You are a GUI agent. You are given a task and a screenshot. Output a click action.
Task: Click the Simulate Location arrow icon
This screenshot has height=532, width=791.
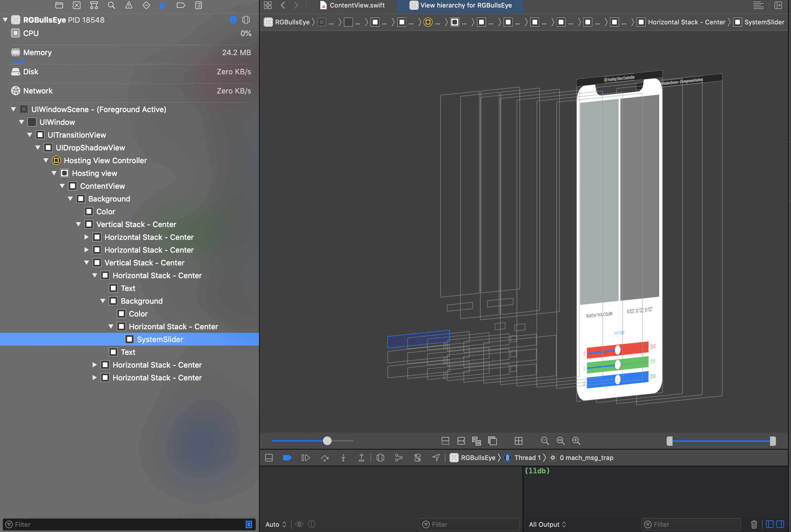(x=436, y=458)
